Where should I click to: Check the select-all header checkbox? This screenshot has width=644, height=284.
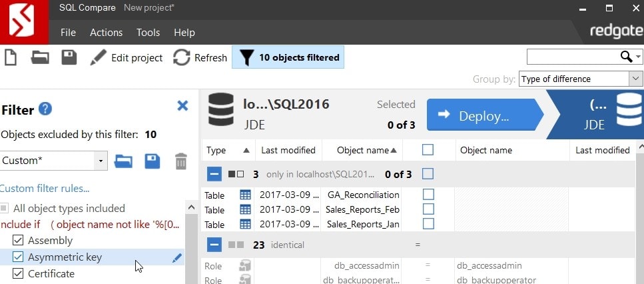[428, 150]
